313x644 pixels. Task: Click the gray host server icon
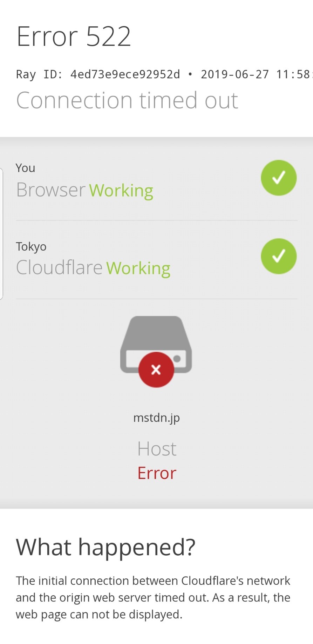(x=156, y=344)
